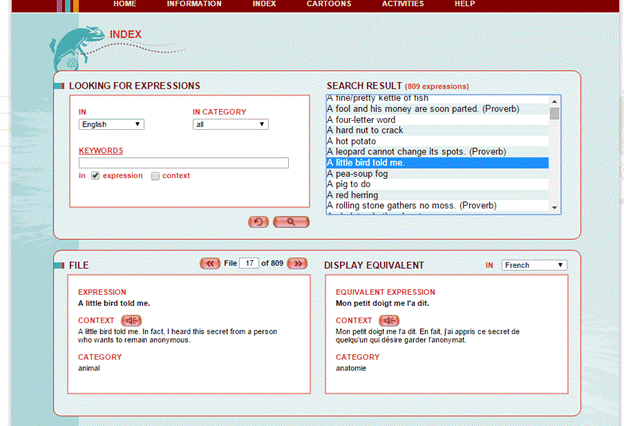Click into the keywords input field
Screen dimensions: 624x426
(183, 163)
